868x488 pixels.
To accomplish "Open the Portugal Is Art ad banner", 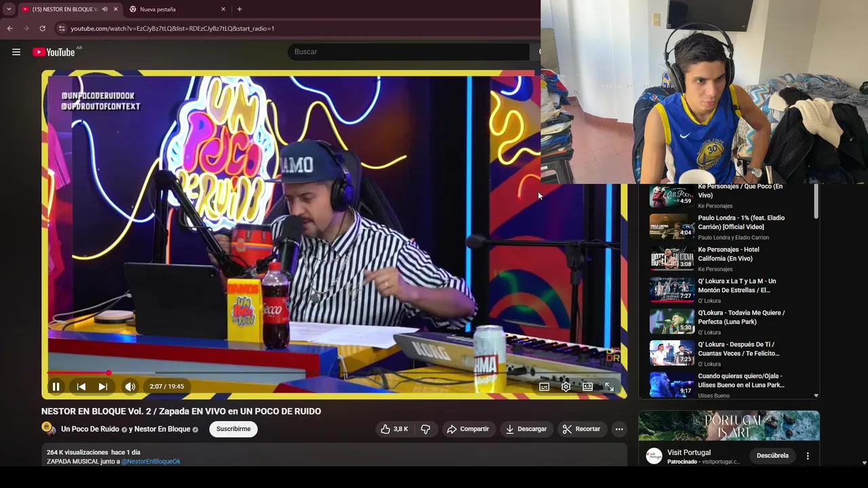I will (x=729, y=426).
